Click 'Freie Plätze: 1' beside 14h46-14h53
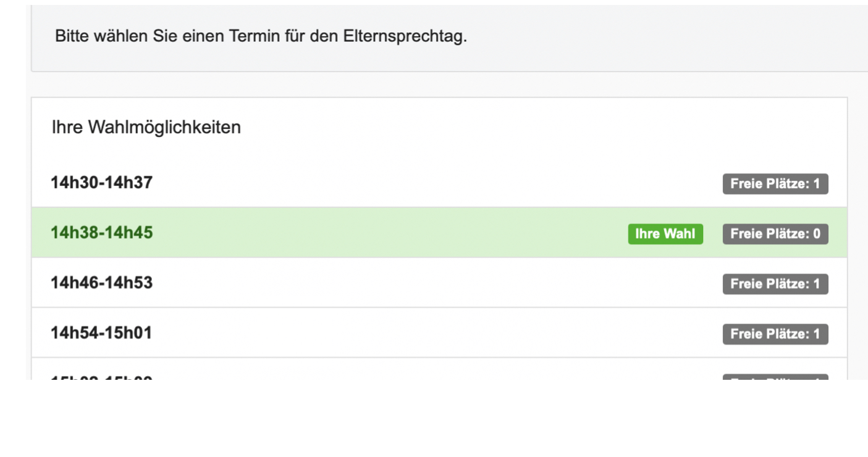The width and height of the screenshot is (868, 457). [x=777, y=283]
